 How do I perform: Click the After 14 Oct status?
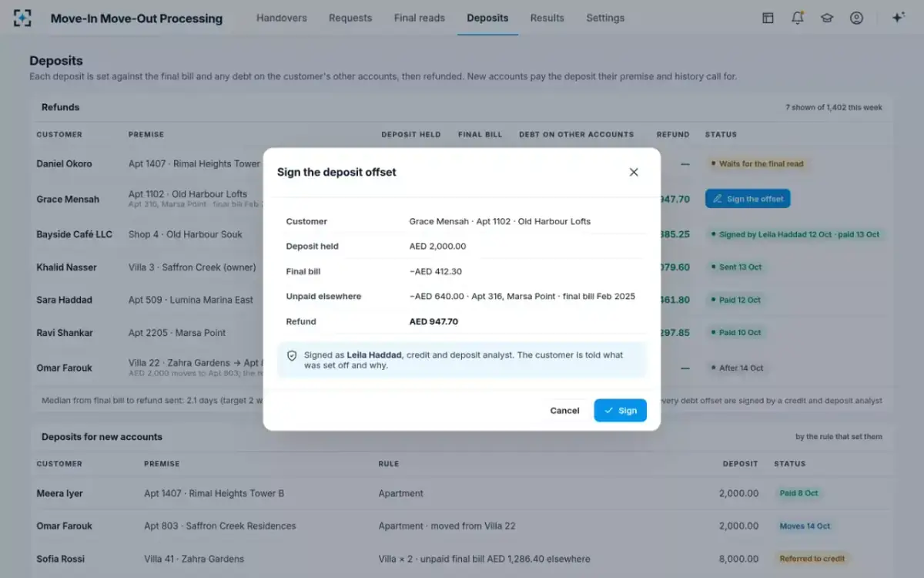click(737, 368)
